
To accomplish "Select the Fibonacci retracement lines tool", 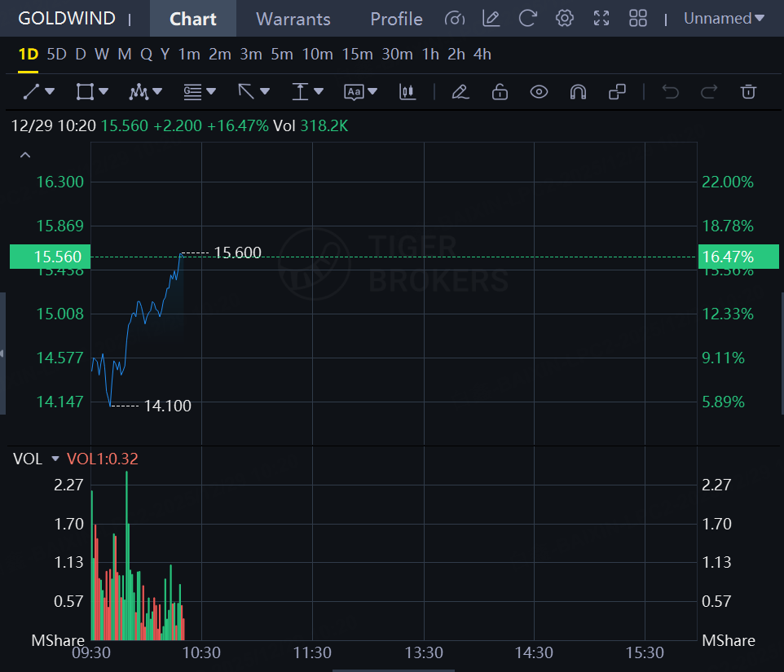I will click(192, 92).
